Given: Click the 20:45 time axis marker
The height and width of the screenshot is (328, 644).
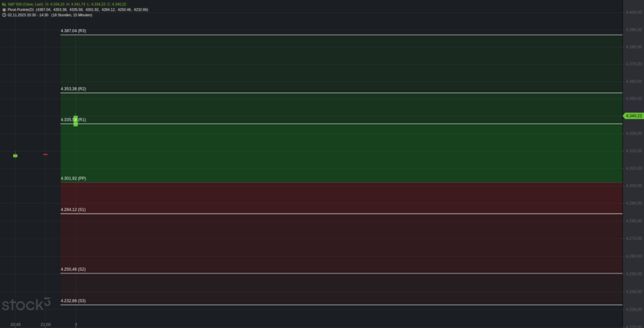Looking at the screenshot, I should point(16,325).
